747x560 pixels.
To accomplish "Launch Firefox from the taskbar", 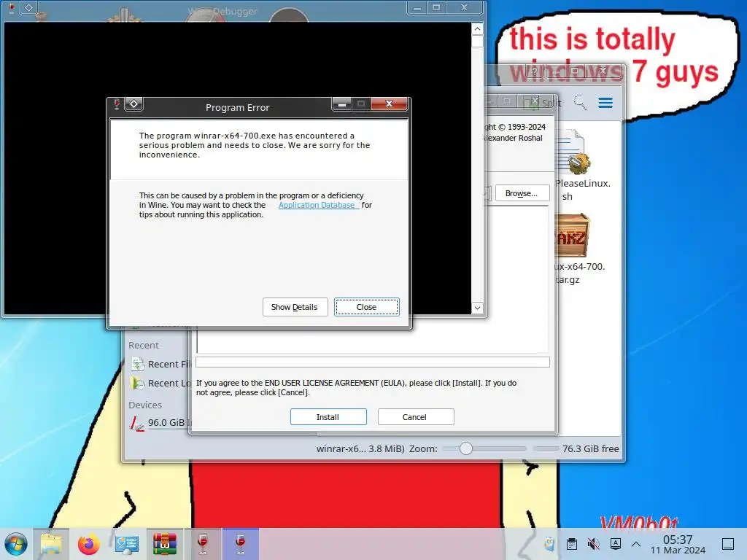I will pos(88,544).
